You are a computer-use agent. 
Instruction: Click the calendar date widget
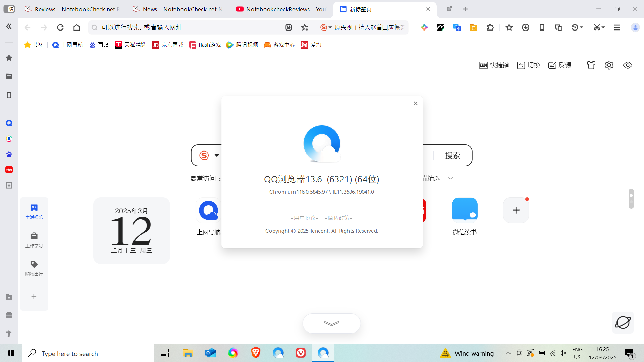coord(131,231)
